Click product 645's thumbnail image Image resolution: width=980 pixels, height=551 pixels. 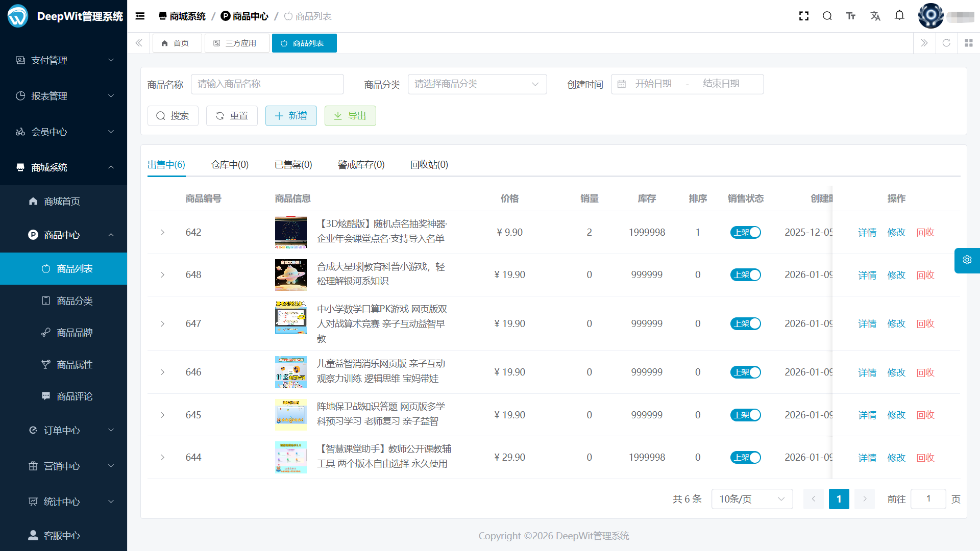[x=291, y=415]
